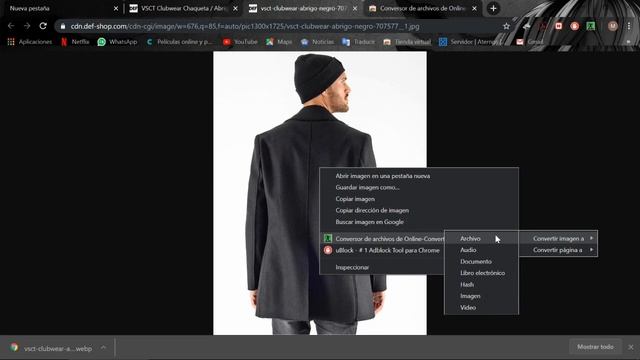The height and width of the screenshot is (360, 640).
Task: Select Buscar imagen en Google
Action: tap(419, 222)
